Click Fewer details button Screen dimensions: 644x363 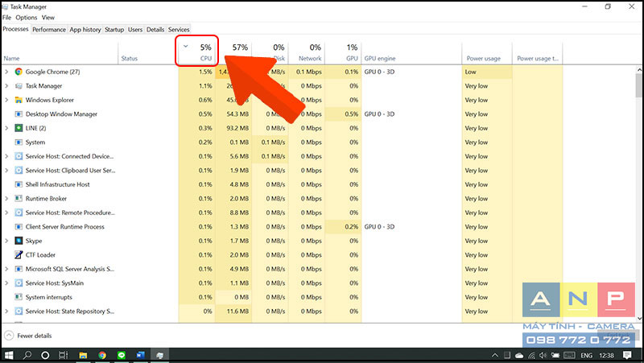coord(28,336)
